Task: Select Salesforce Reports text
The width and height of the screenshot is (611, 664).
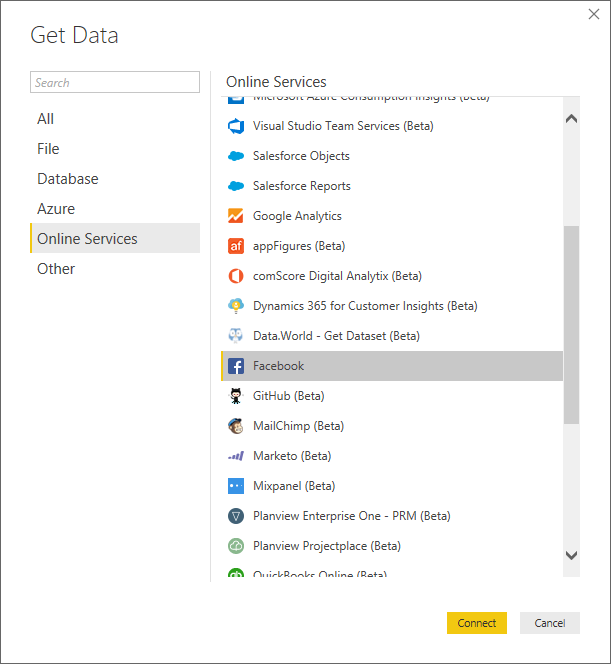Action: click(301, 186)
